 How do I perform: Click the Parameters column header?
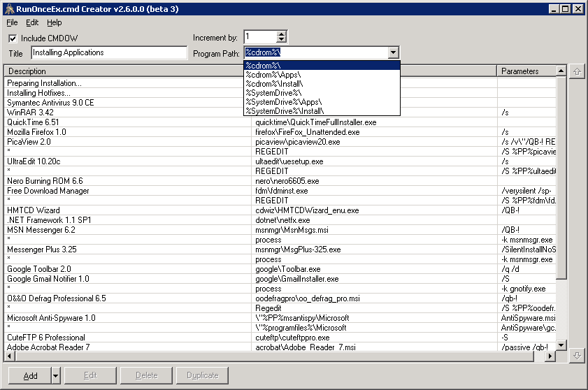tap(526, 71)
